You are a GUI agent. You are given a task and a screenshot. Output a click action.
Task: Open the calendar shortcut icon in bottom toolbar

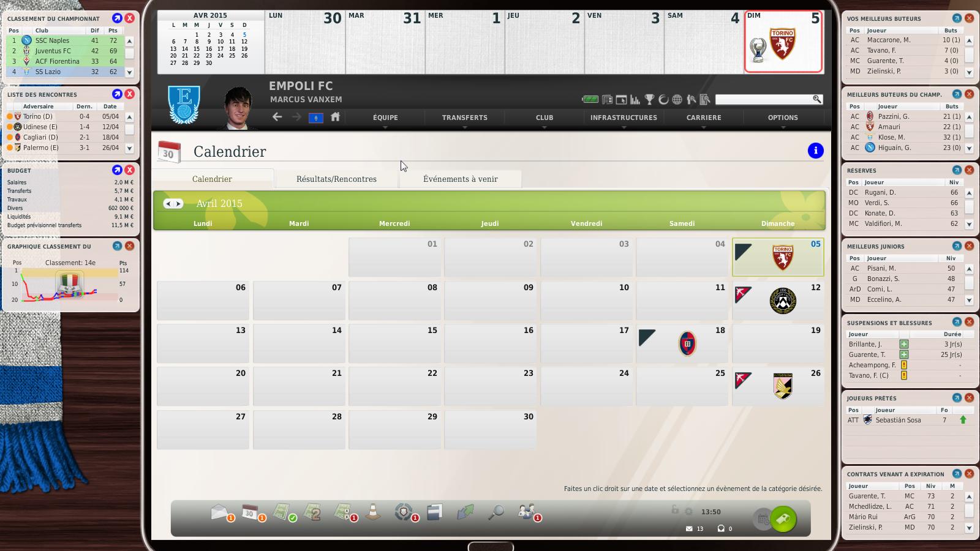[250, 512]
